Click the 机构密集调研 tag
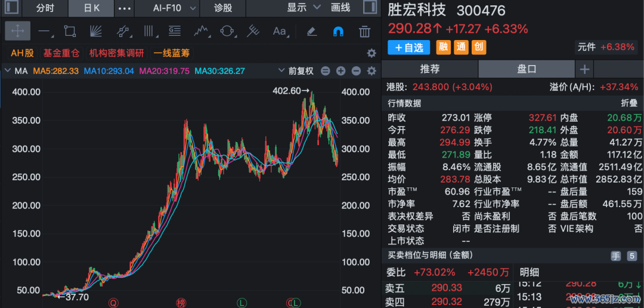The height and width of the screenshot is (308, 644). [117, 53]
